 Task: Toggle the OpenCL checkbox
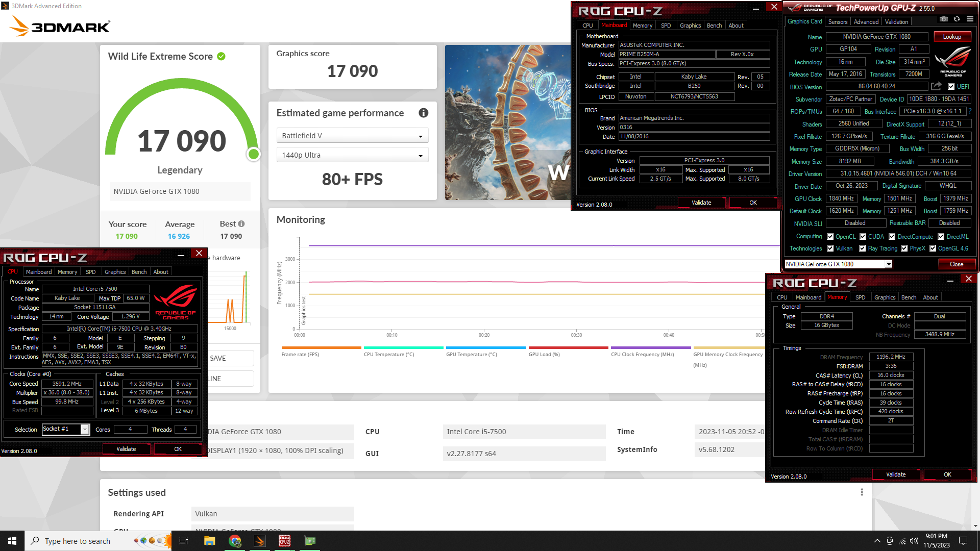[x=830, y=237]
